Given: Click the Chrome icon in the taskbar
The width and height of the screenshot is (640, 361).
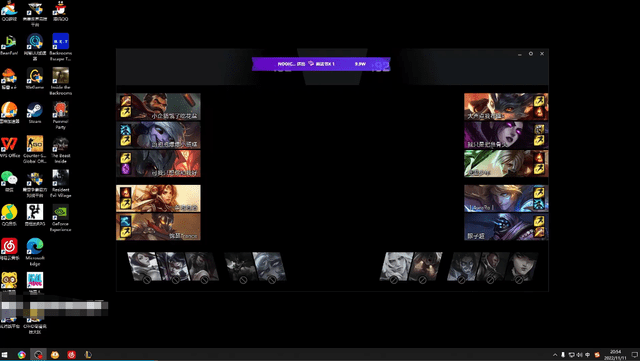Looking at the screenshot, I should click(x=22, y=355).
